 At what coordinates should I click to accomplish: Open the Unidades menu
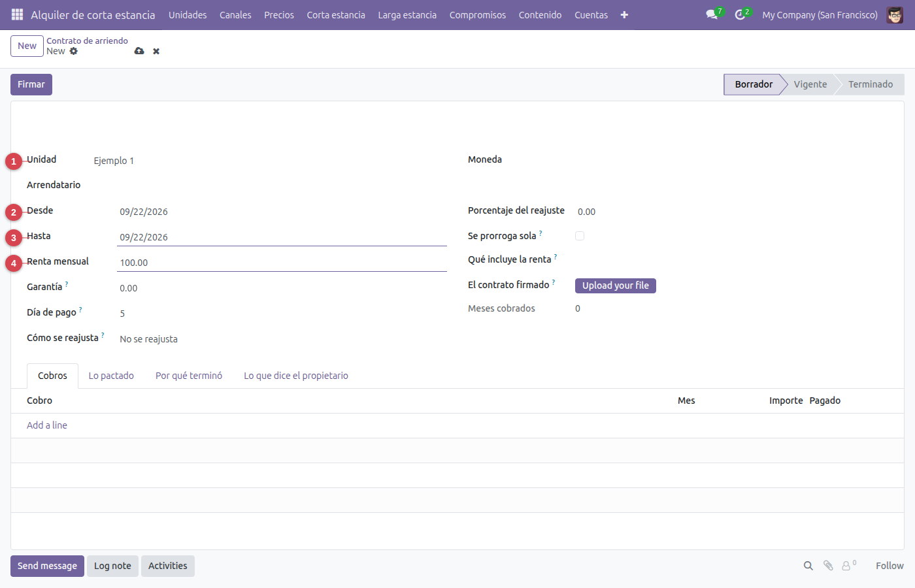(x=188, y=14)
